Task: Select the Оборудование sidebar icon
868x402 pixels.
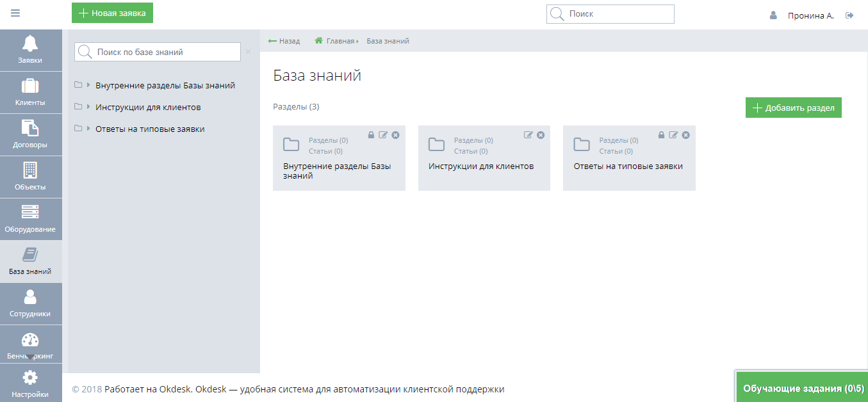Action: pyautogui.click(x=31, y=219)
